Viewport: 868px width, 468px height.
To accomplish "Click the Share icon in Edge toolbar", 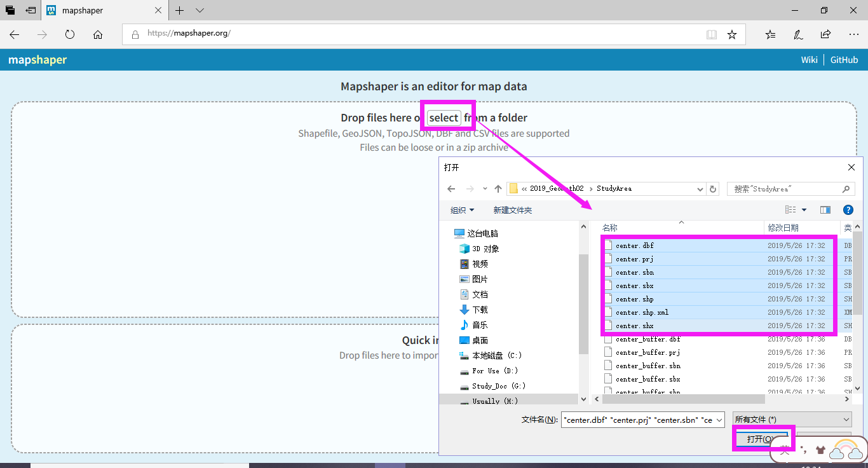I will 825,34.
